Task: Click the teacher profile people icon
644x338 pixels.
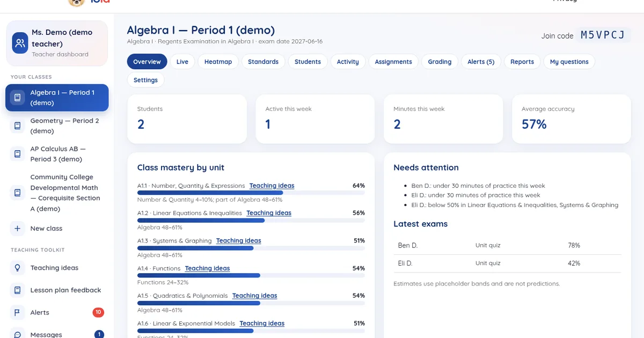Action: 20,43
